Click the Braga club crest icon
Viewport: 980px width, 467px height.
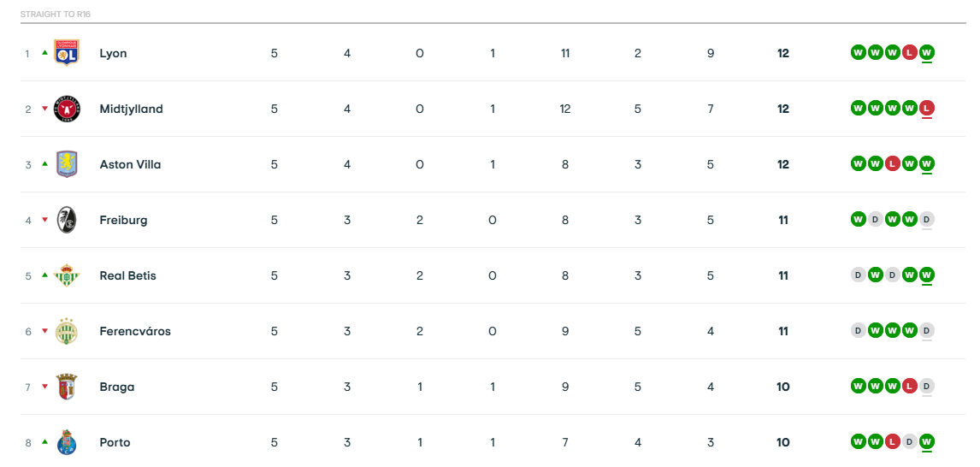67,387
